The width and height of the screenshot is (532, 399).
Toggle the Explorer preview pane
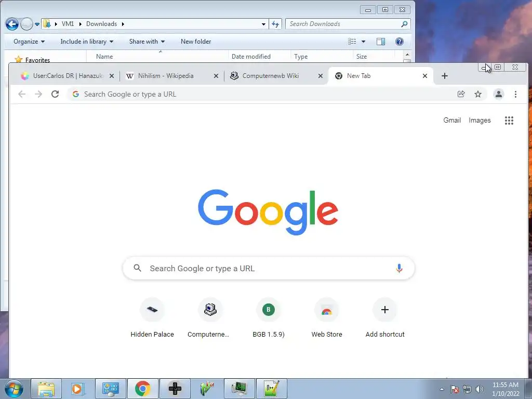click(x=381, y=42)
